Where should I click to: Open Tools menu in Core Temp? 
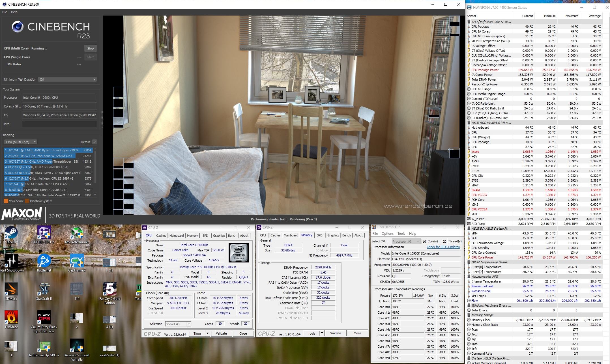[x=401, y=234]
